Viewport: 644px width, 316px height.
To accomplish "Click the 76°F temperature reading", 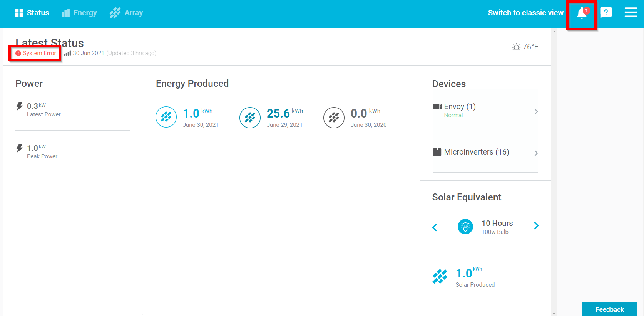I will click(530, 47).
